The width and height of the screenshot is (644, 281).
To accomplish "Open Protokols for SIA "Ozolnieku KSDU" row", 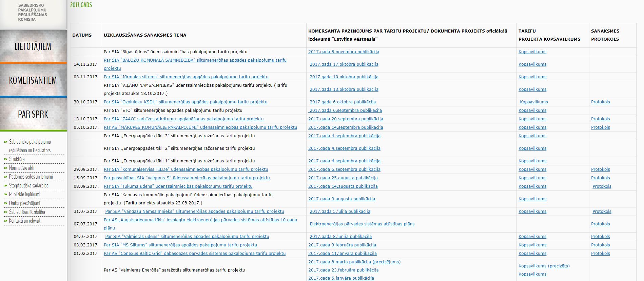I will [600, 102].
